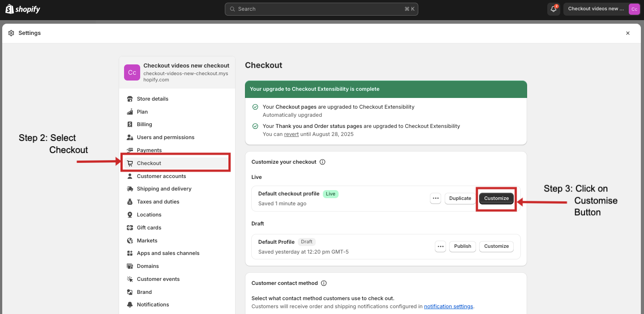Click the Search input field
This screenshot has height=314, width=644.
click(321, 9)
